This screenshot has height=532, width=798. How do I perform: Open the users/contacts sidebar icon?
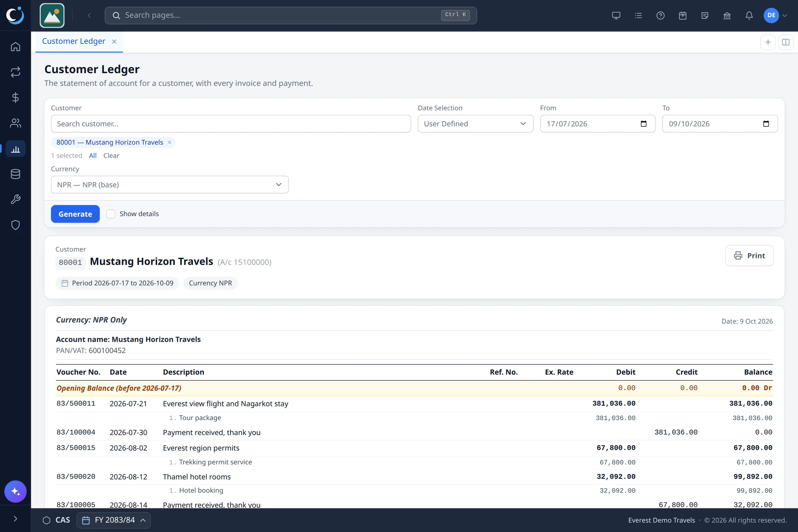pos(15,123)
